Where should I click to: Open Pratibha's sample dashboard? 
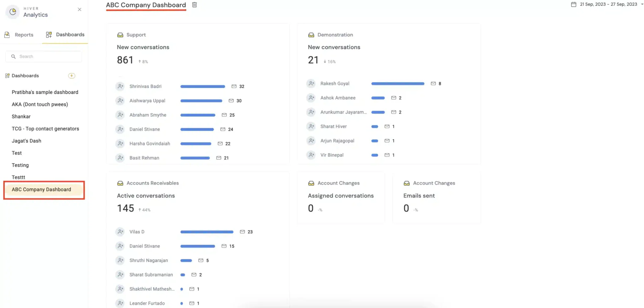[45, 92]
